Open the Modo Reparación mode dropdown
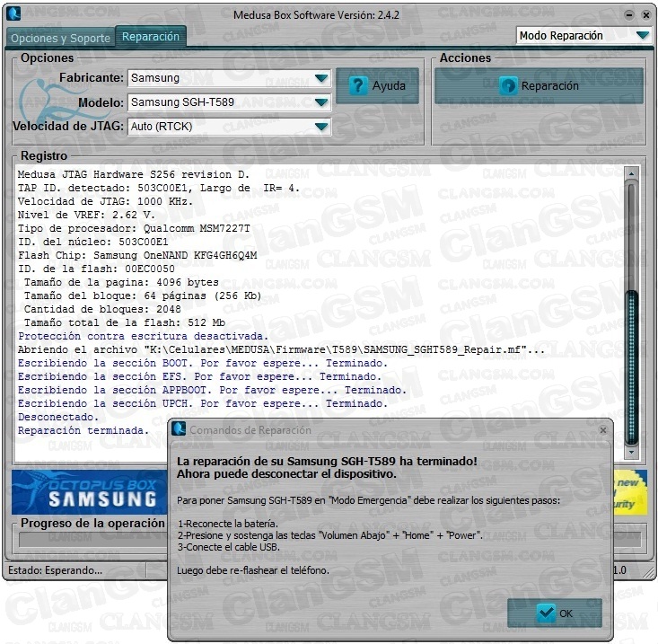The height and width of the screenshot is (644, 658). pos(583,36)
